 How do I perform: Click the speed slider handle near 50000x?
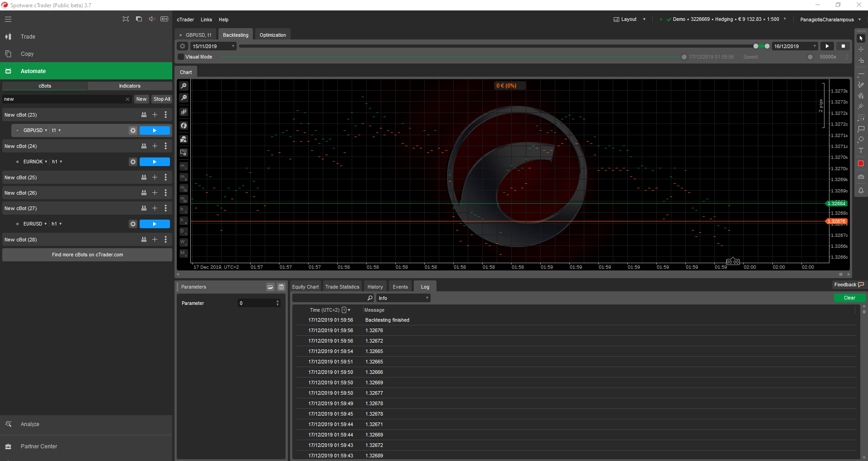coord(810,57)
